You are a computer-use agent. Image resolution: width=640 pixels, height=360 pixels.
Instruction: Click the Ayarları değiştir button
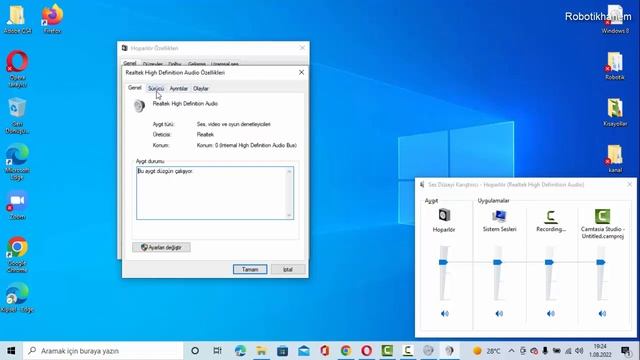(x=161, y=247)
